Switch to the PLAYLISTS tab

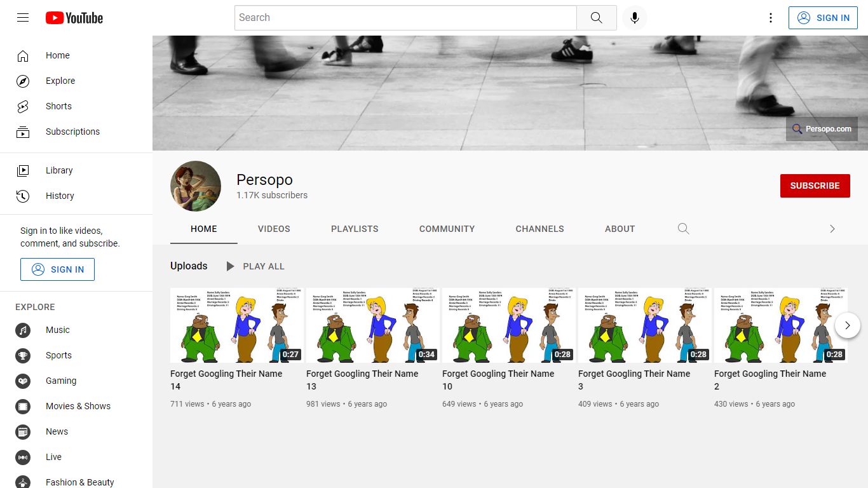coord(355,229)
